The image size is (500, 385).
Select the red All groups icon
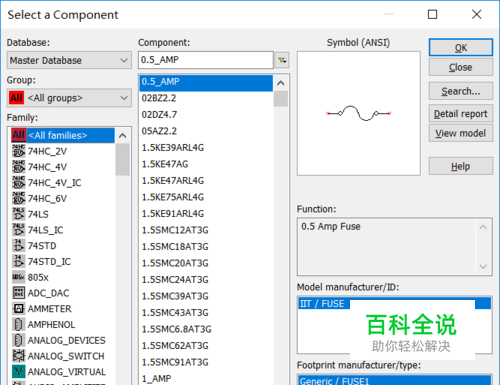pyautogui.click(x=16, y=98)
